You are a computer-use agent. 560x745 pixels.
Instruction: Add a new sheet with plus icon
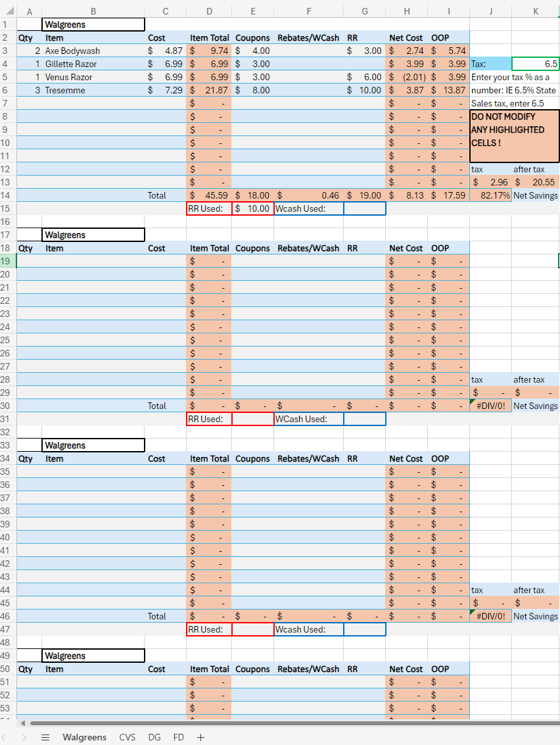201,737
